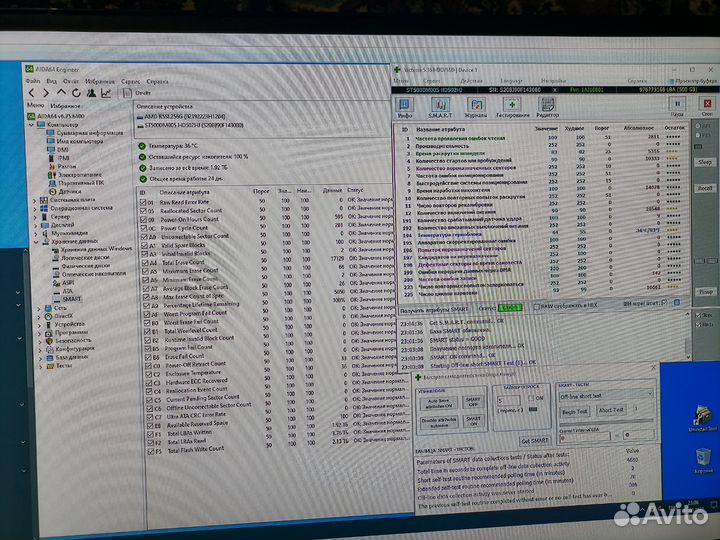Open AIDA64 Избранное menu

pos(100,81)
